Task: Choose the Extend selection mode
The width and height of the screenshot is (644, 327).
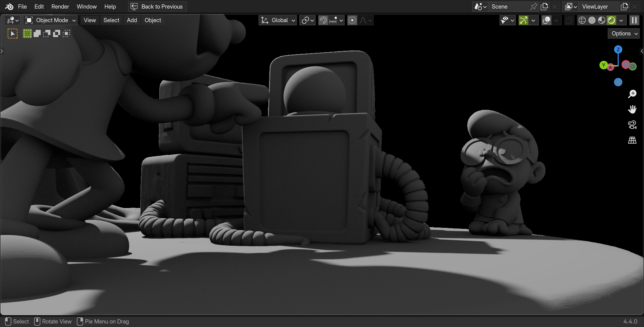Action: click(x=37, y=34)
